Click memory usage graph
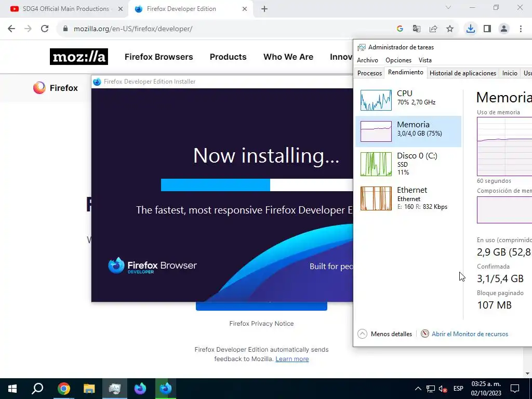The width and height of the screenshot is (532, 399). pos(504,146)
